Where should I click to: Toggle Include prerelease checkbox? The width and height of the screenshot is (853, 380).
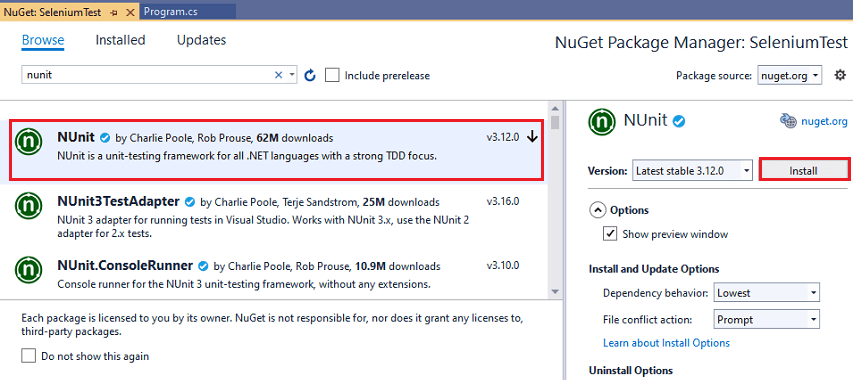[332, 75]
